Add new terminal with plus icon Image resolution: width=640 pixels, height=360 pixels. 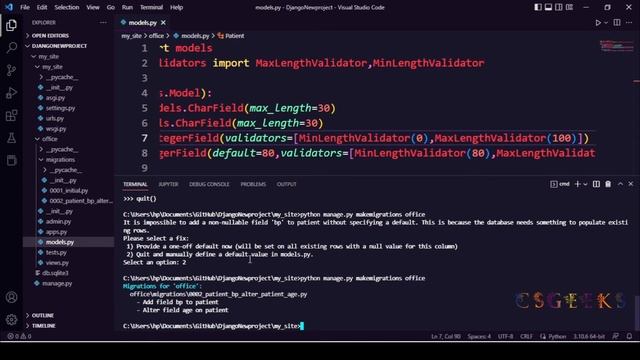pos(577,184)
